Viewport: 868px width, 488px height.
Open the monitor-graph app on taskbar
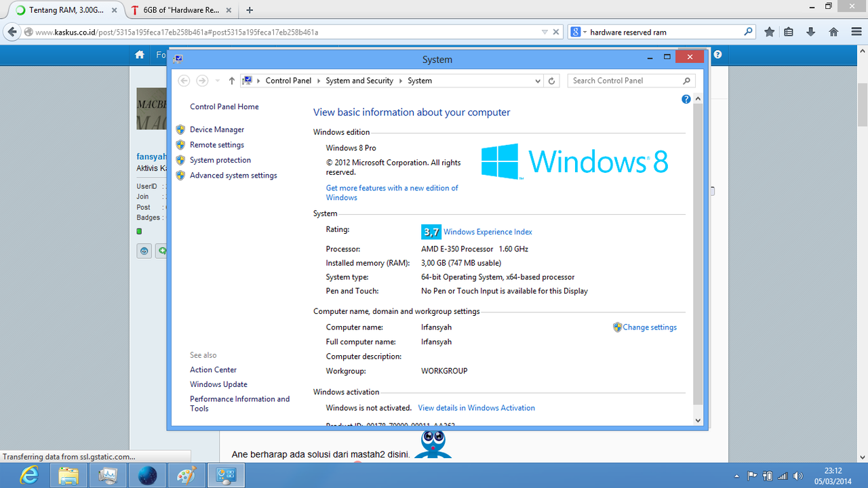pyautogui.click(x=107, y=476)
